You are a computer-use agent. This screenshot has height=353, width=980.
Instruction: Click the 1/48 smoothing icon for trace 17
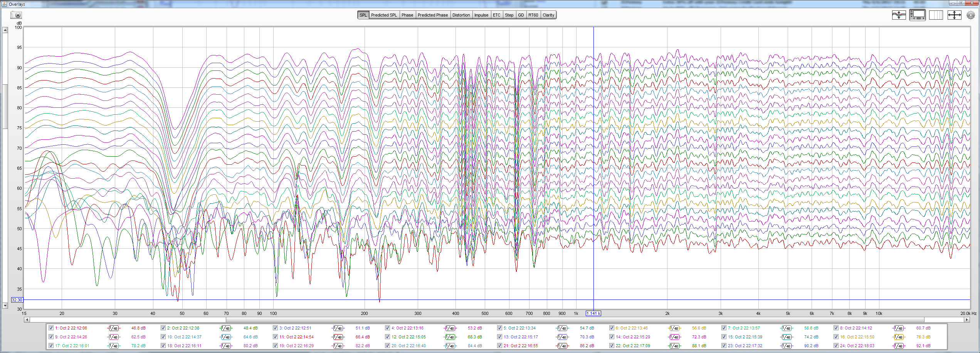pos(114,346)
